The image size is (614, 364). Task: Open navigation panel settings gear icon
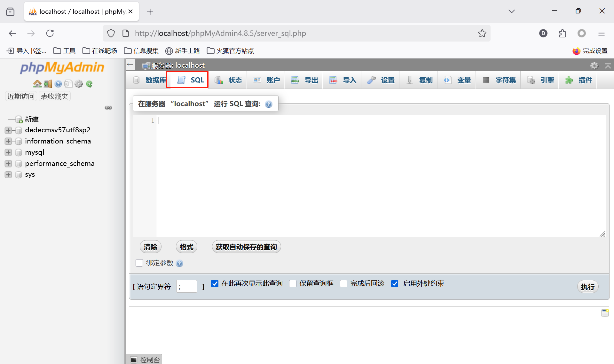pos(79,84)
